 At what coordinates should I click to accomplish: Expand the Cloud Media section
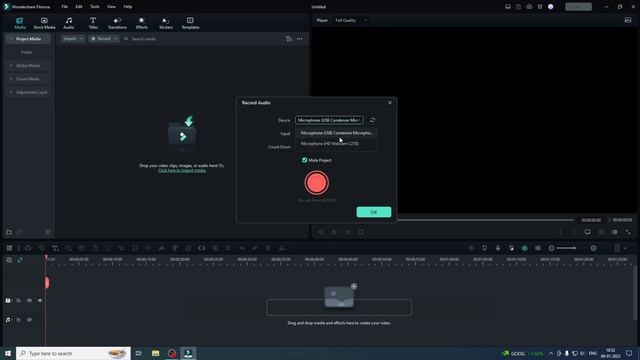click(11, 79)
